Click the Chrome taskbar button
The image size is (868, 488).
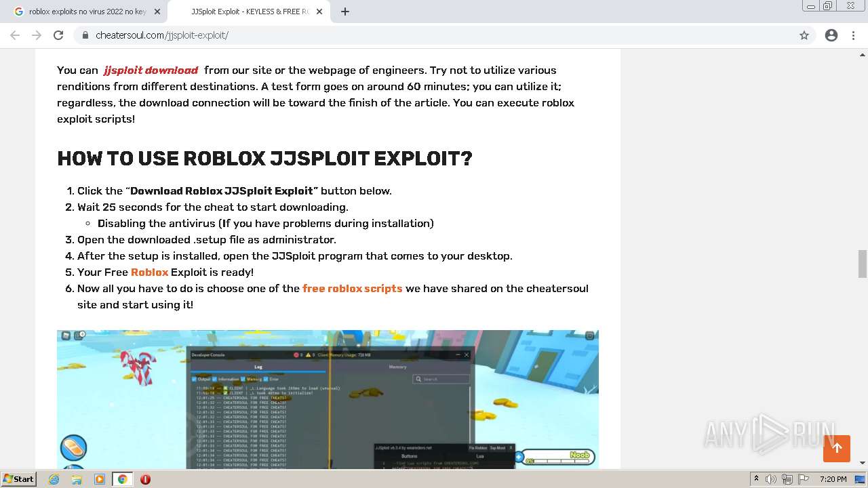(122, 479)
